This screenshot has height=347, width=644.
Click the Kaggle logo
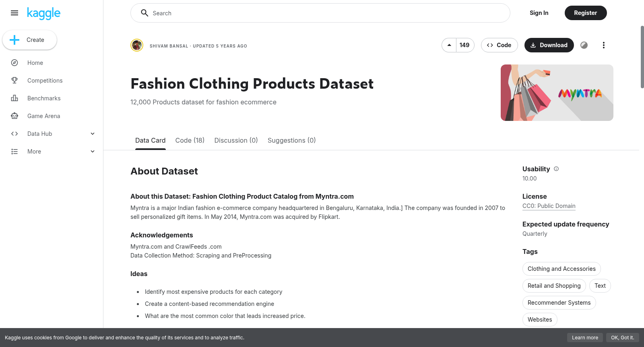(43, 13)
